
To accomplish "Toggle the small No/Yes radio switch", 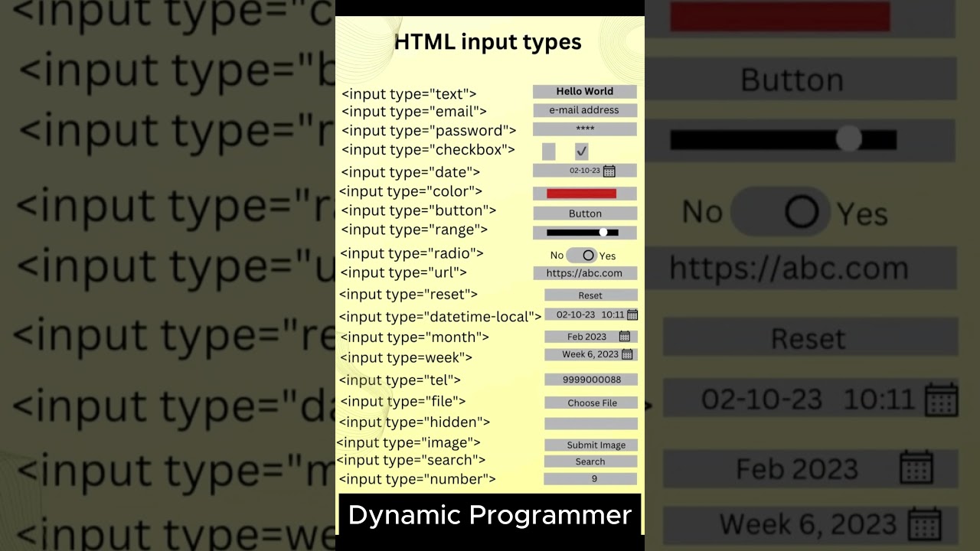I will pos(582,256).
